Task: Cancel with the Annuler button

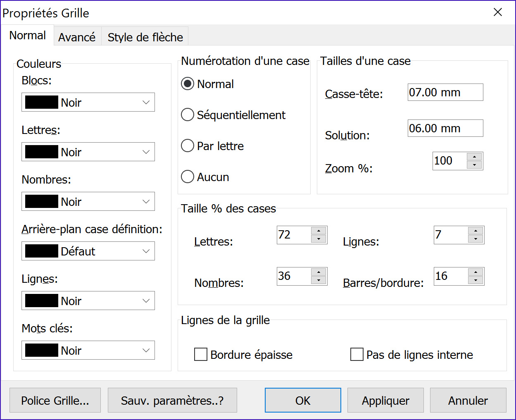Action: coord(468,400)
